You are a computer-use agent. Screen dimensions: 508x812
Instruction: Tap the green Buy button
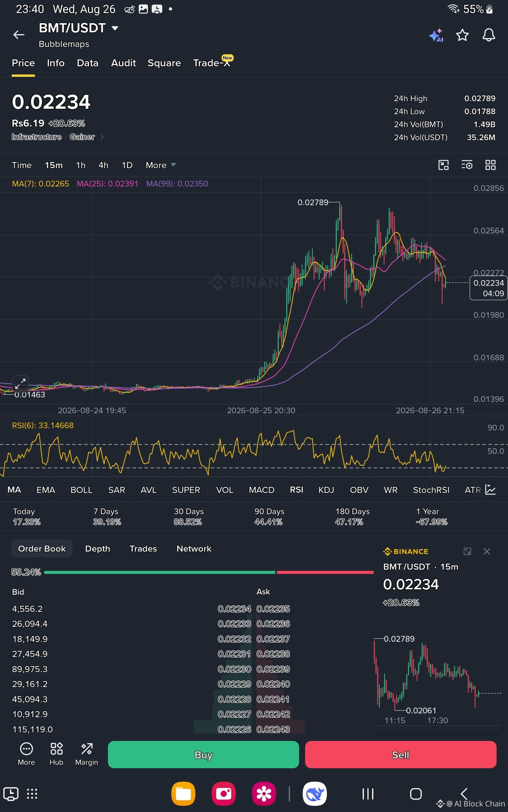point(203,755)
